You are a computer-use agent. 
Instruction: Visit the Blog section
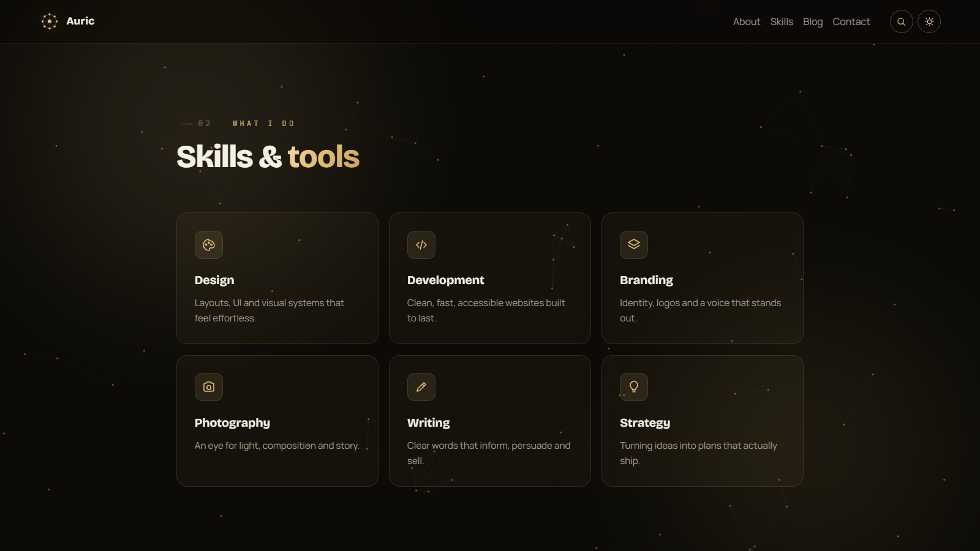813,21
